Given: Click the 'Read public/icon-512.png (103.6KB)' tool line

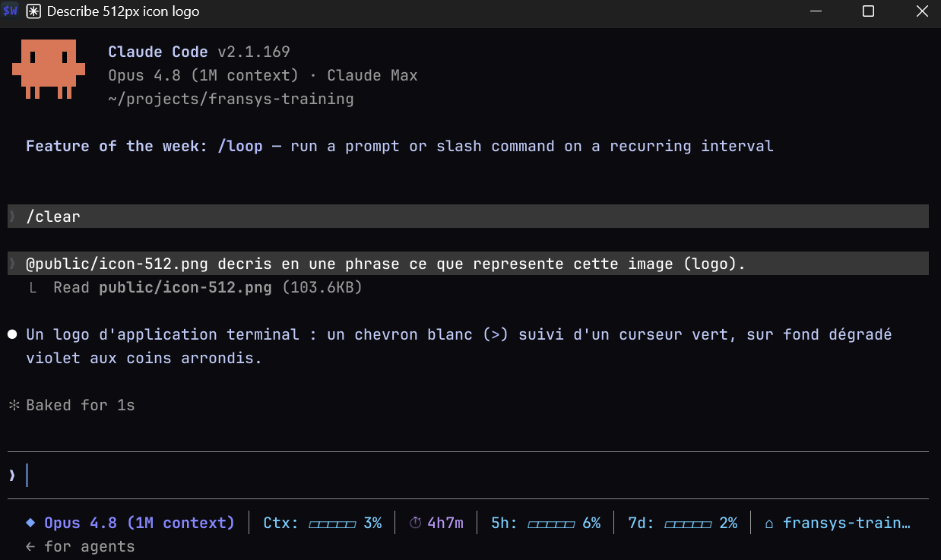Looking at the screenshot, I should [208, 287].
